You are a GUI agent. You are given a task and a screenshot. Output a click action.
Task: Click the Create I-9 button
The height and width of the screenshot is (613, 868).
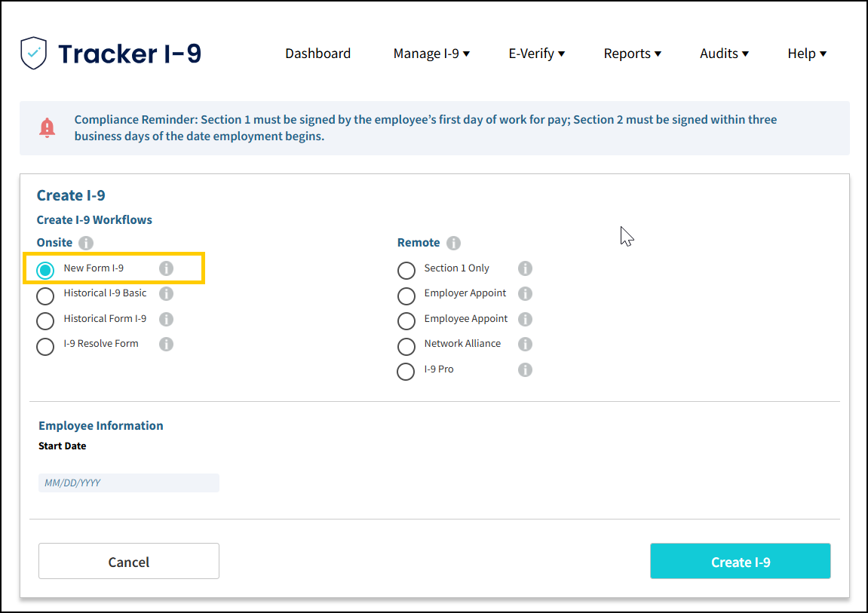click(740, 561)
